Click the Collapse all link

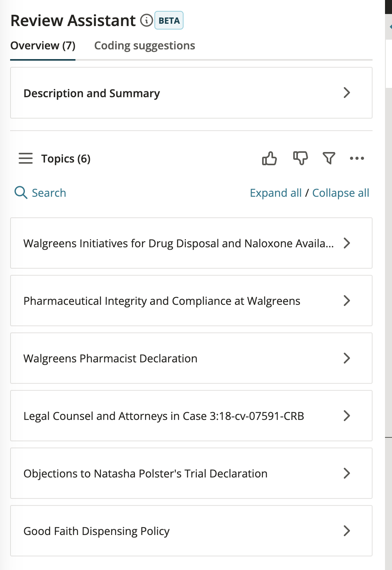pyautogui.click(x=341, y=193)
